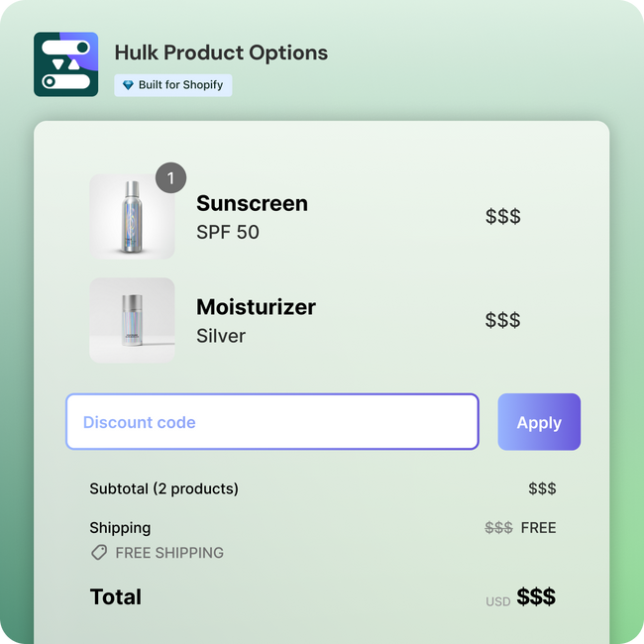Click the Hulk Product Options heading
Screen dimensions: 644x644
coord(221,53)
